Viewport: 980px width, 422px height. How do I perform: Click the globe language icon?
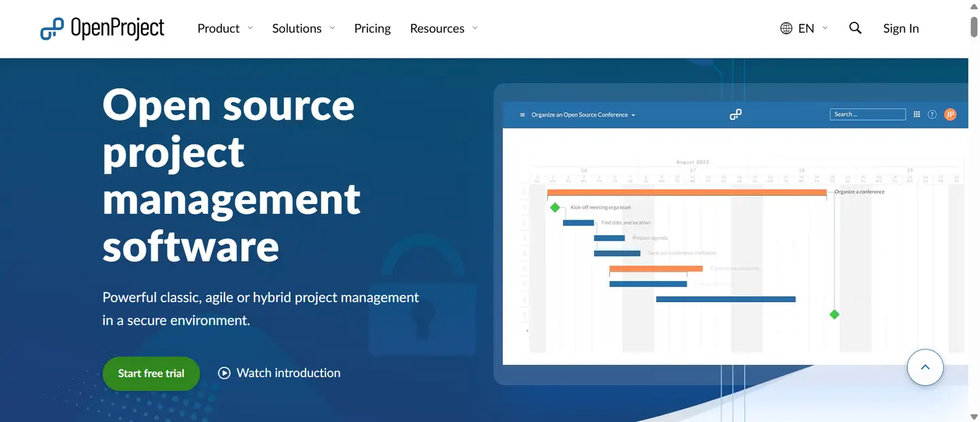[x=786, y=29]
